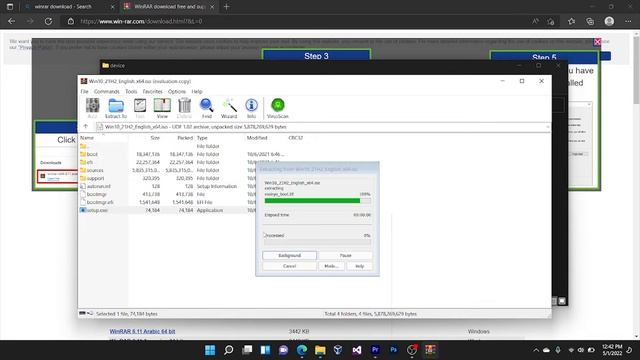
Task: Open the File menu in WinRAR
Action: 84,91
